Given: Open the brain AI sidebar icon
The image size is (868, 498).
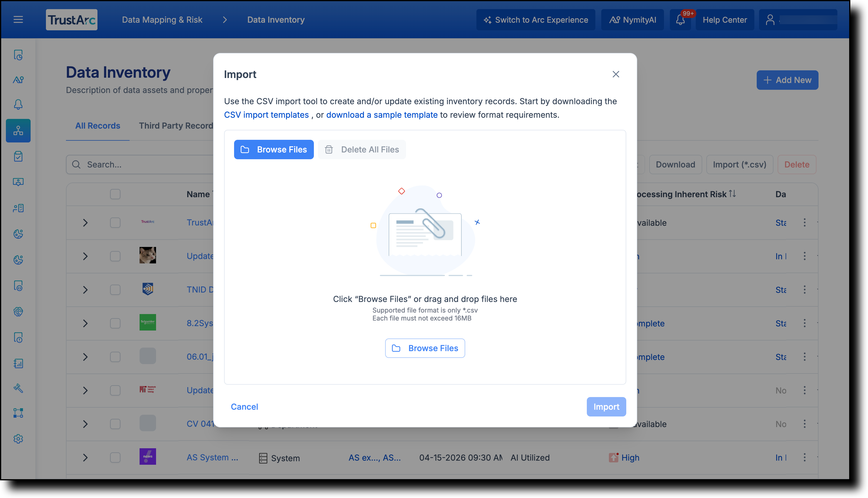Looking at the screenshot, I should [x=18, y=312].
